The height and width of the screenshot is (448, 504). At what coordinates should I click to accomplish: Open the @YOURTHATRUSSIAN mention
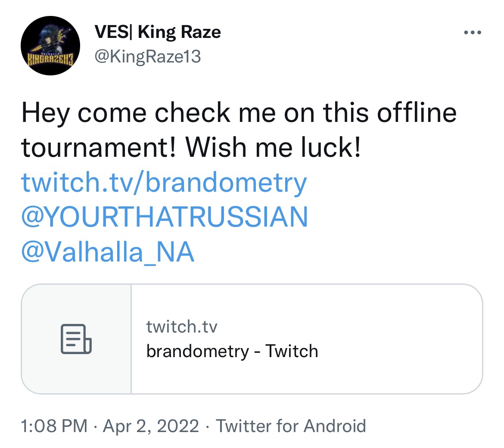(165, 217)
